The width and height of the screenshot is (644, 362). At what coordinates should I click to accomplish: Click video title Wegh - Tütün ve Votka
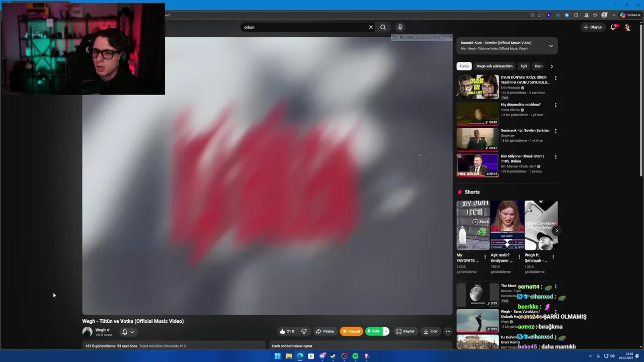[x=133, y=321]
